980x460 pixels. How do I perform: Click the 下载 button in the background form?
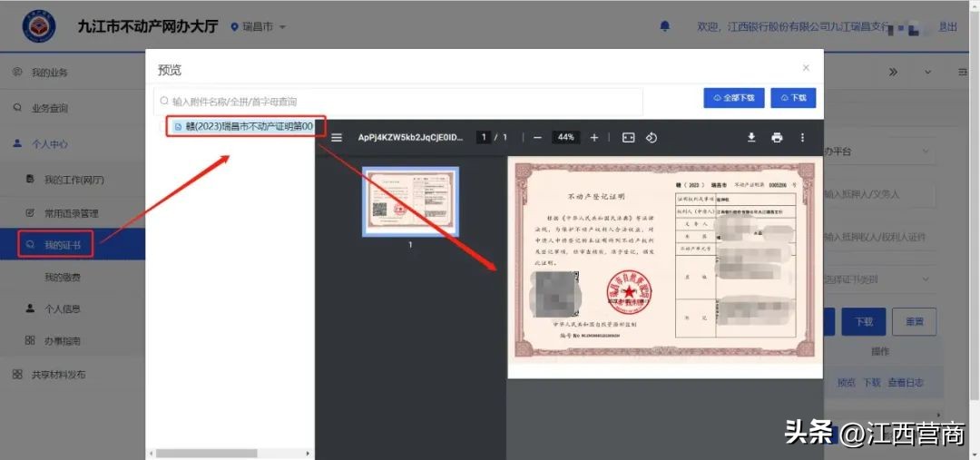863,322
